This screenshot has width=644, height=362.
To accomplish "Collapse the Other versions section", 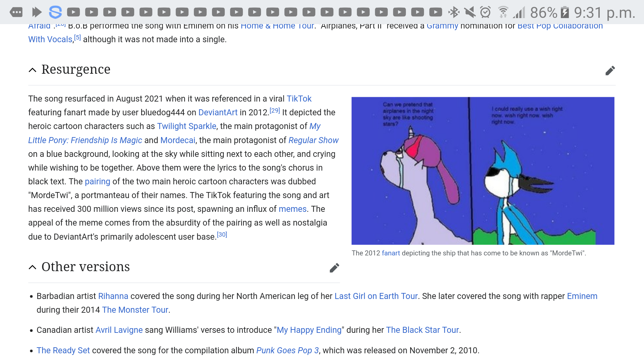I will click(x=33, y=267).
